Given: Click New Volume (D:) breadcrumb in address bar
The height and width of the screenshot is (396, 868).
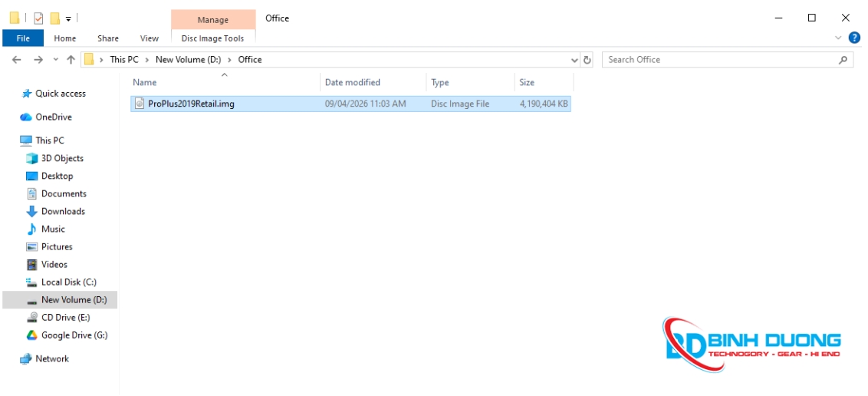Looking at the screenshot, I should point(188,60).
